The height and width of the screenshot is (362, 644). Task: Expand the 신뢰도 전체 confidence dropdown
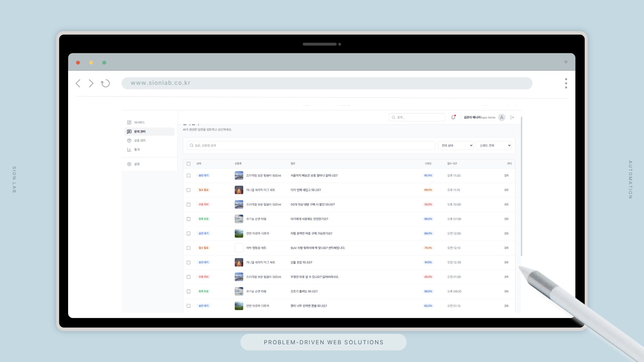click(x=494, y=145)
